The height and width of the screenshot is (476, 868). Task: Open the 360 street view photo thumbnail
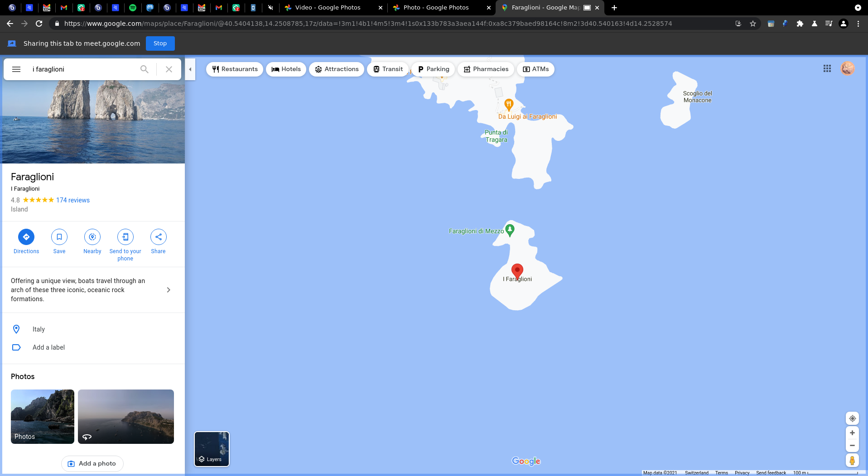click(x=126, y=417)
